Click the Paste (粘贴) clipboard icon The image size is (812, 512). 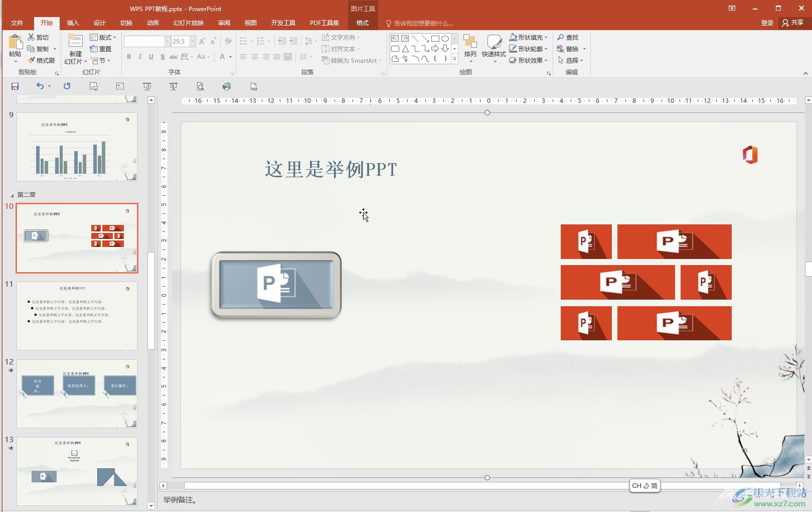pos(15,43)
